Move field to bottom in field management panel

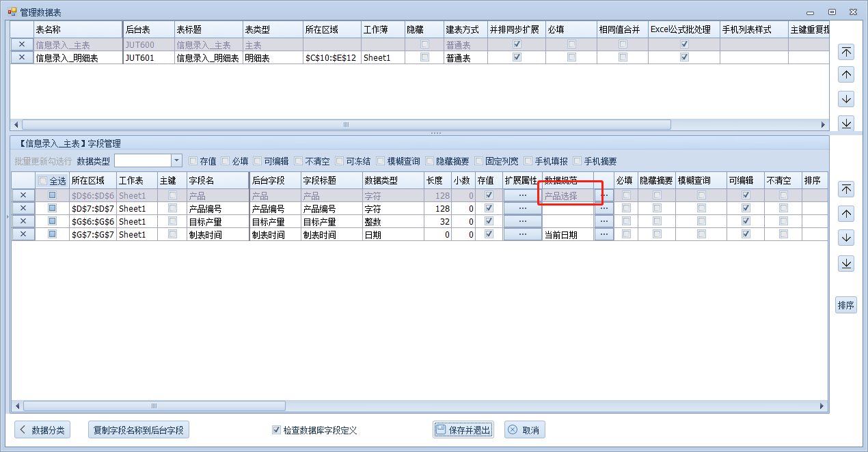tap(846, 263)
